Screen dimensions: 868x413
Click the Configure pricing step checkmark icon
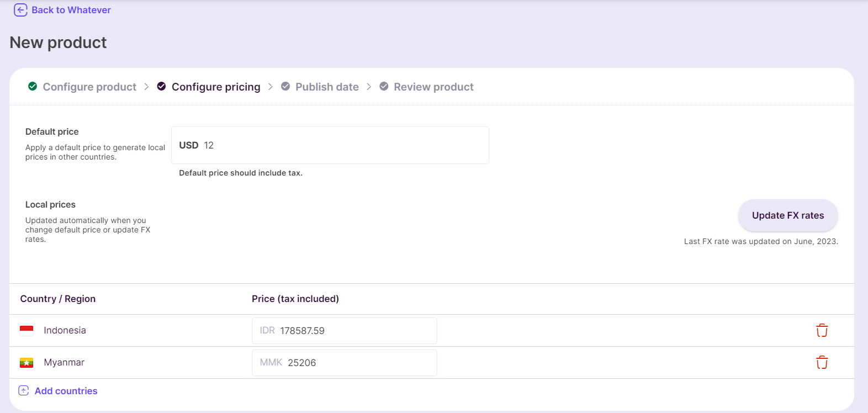[x=161, y=86]
